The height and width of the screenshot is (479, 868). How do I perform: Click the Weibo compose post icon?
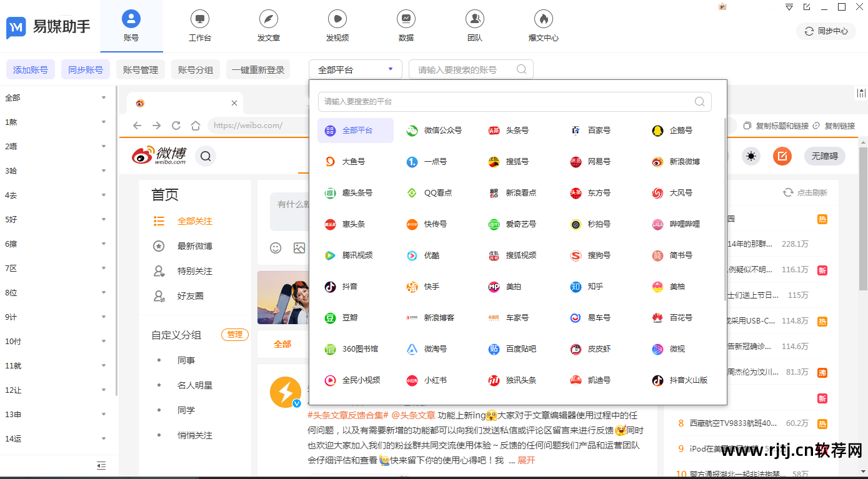click(782, 156)
